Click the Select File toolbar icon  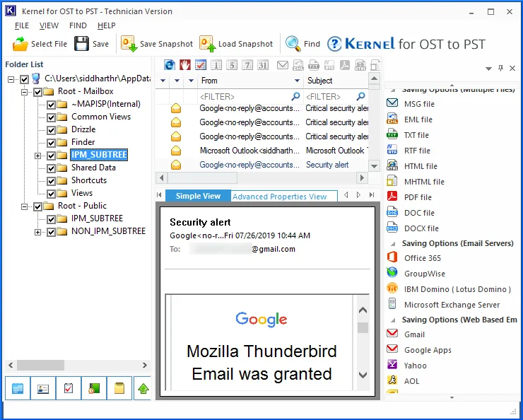[x=20, y=44]
